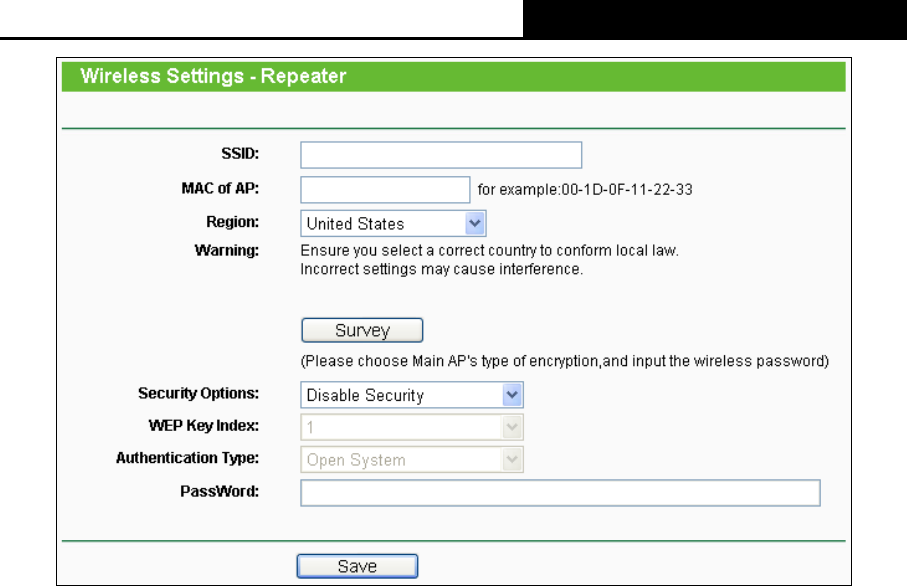Open the WEP Key Index dropdown

pos(412,427)
